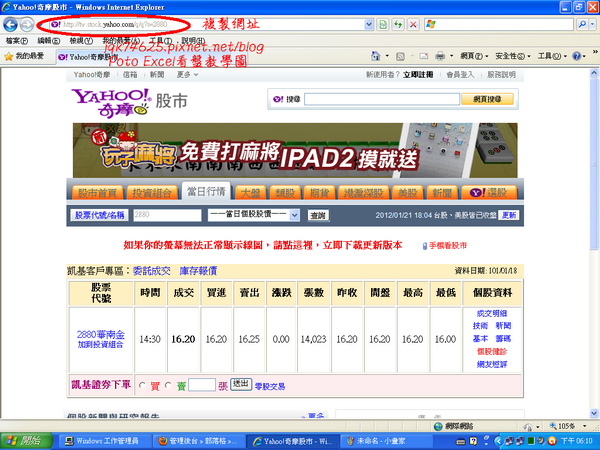Screen dimensions: 600x450
Task: Click the blue Help question mark icon
Action: coord(576,56)
